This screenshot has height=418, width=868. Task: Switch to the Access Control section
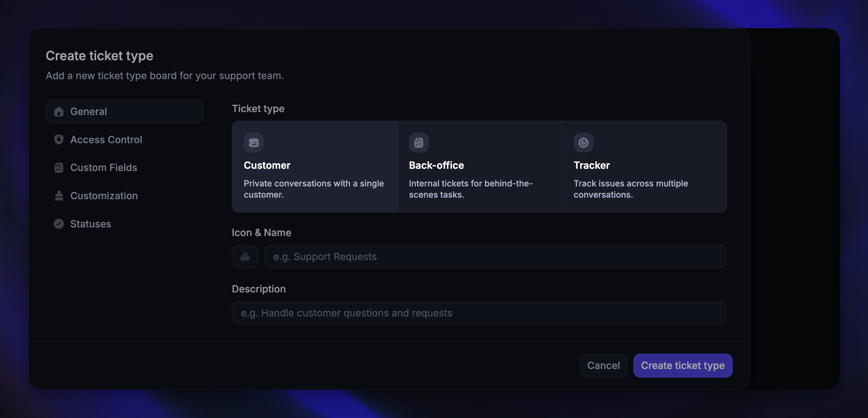click(x=106, y=139)
